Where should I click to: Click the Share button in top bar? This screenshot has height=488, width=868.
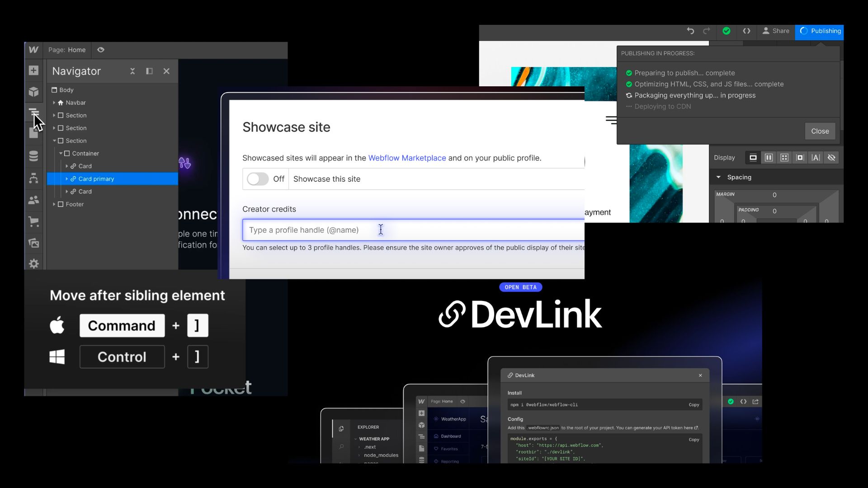coord(776,31)
